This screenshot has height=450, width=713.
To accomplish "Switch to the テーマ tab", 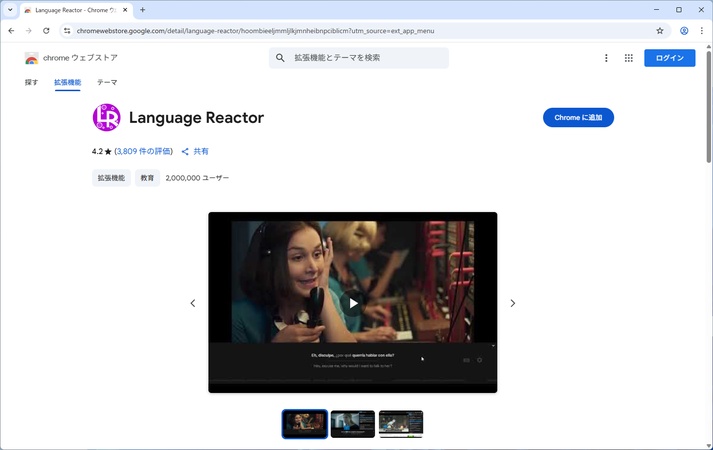I will 107,82.
